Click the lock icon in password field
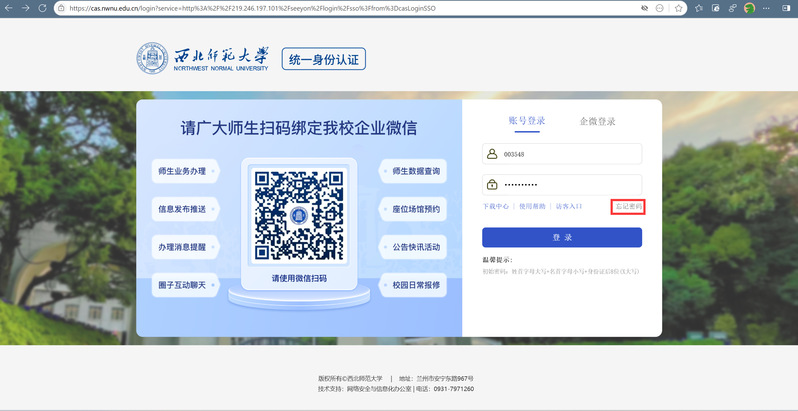Screen dimensions: 798x411 (492, 185)
